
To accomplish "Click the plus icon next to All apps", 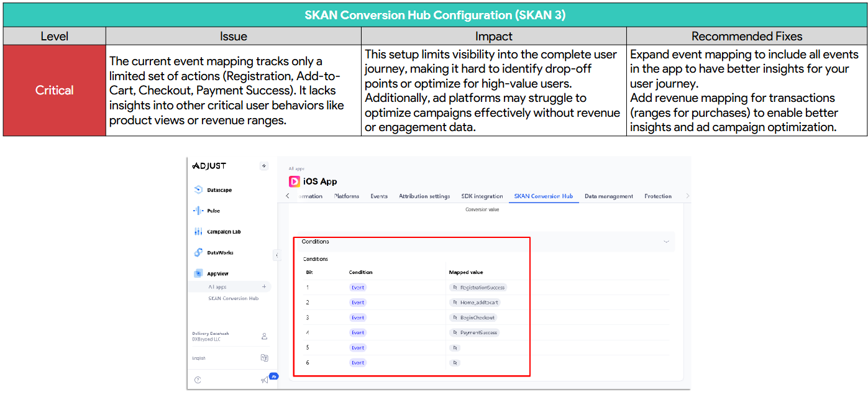I will pyautogui.click(x=264, y=287).
